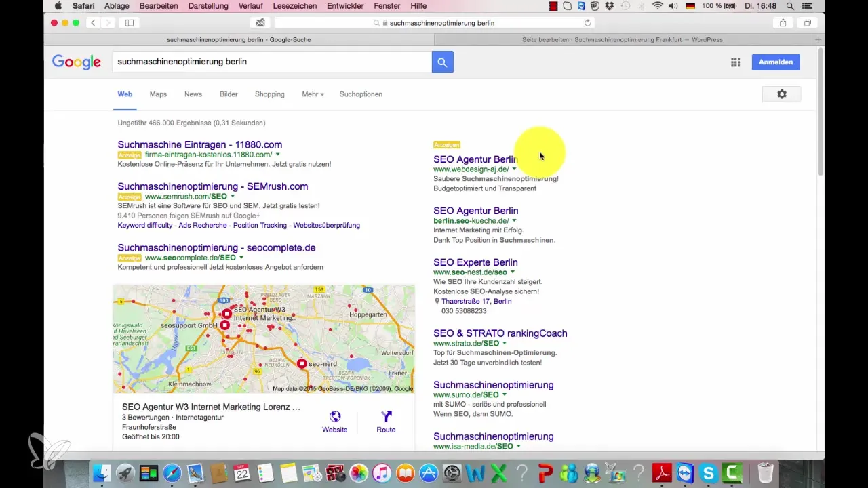Switch to the Bilder search tab
Image resolution: width=868 pixels, height=488 pixels.
pyautogui.click(x=229, y=94)
